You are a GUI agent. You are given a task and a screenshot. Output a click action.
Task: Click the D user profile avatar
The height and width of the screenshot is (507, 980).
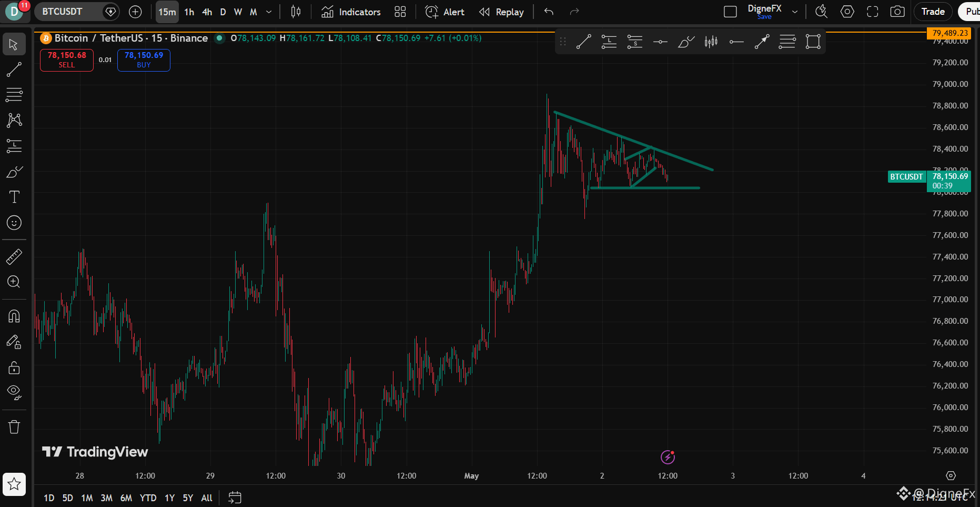(14, 12)
